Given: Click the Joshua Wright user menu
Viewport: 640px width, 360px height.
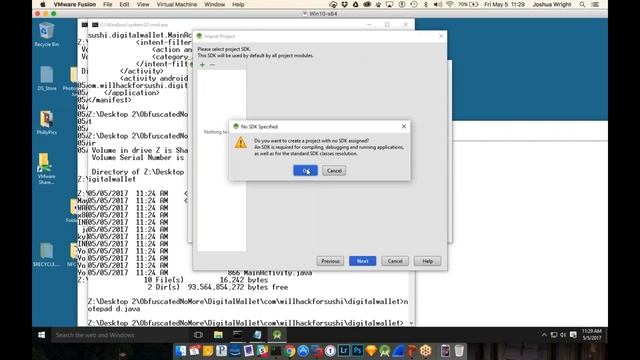Looking at the screenshot, I should point(551,4).
